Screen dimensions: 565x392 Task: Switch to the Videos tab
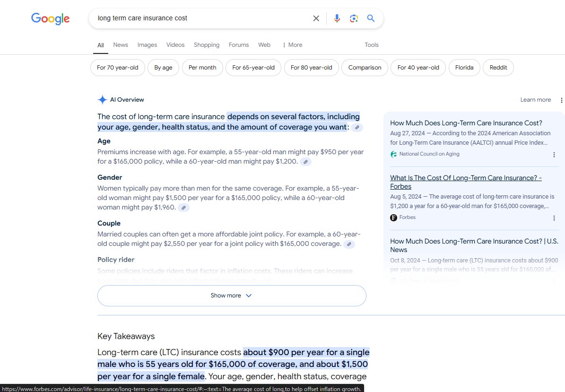[x=175, y=44]
